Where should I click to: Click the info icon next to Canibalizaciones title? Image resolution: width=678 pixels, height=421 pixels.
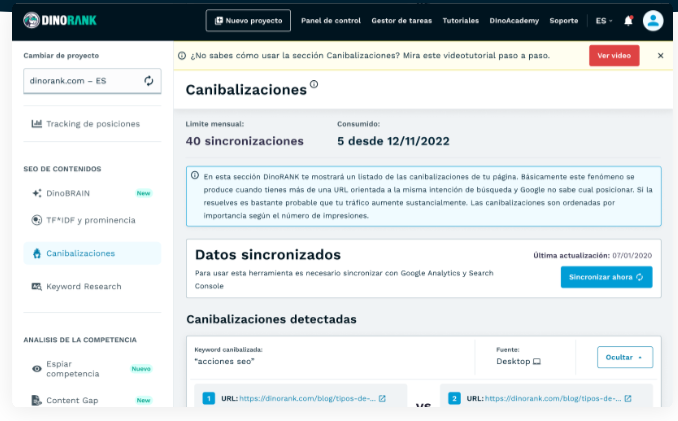point(314,84)
